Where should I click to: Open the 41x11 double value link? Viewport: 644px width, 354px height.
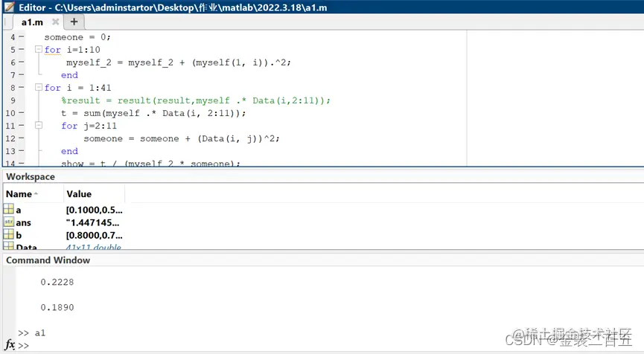point(94,247)
